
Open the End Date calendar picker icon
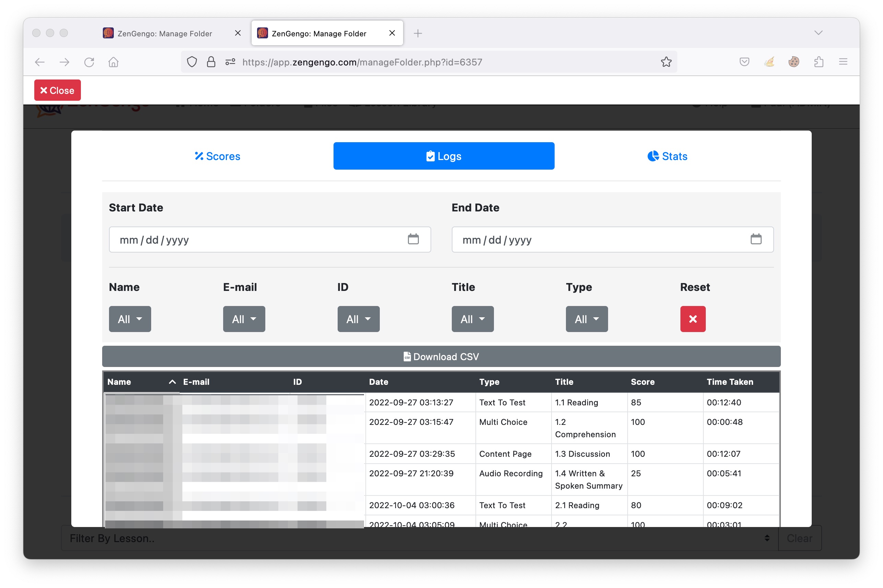pos(755,239)
